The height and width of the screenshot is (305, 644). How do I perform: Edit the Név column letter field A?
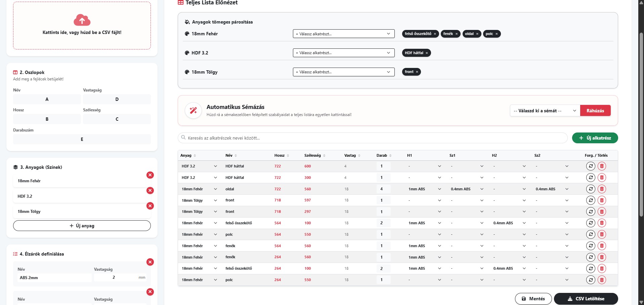tap(47, 99)
